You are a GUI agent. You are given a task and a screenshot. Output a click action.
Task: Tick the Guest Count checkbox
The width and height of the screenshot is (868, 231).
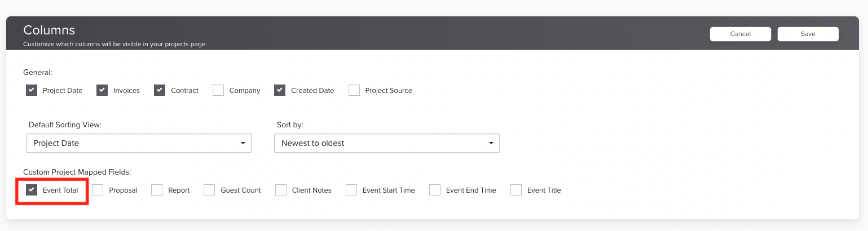[209, 190]
